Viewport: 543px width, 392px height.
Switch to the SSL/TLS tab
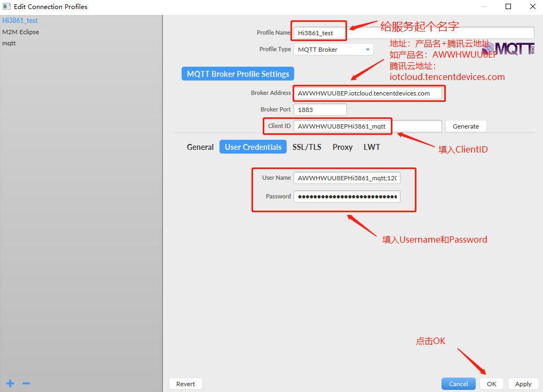click(307, 147)
